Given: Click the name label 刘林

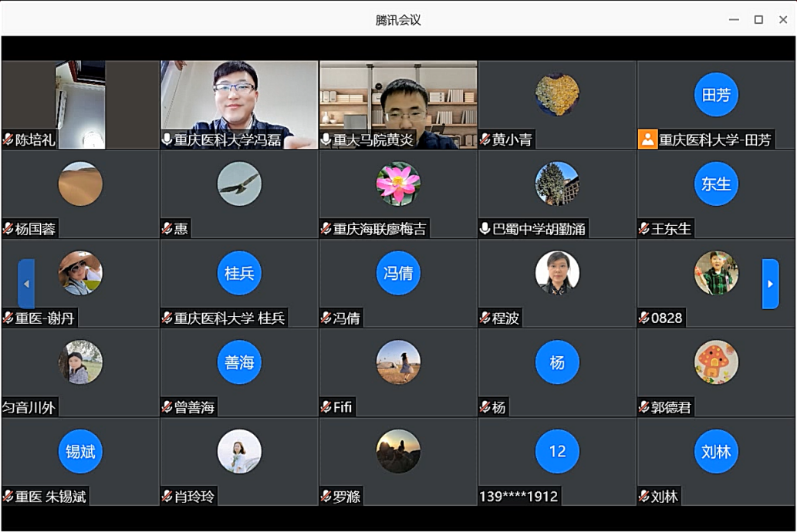Looking at the screenshot, I should coord(664,497).
